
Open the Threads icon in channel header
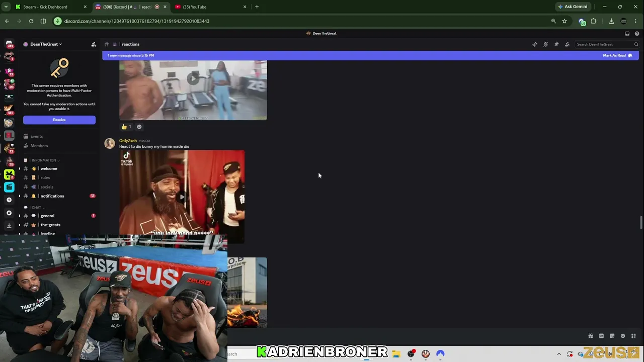tap(535, 44)
